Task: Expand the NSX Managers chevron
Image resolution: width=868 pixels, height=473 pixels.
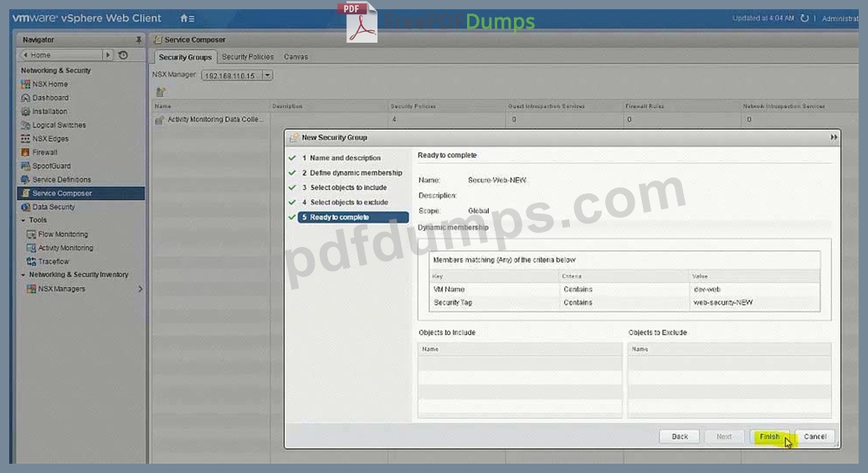Action: pos(140,289)
